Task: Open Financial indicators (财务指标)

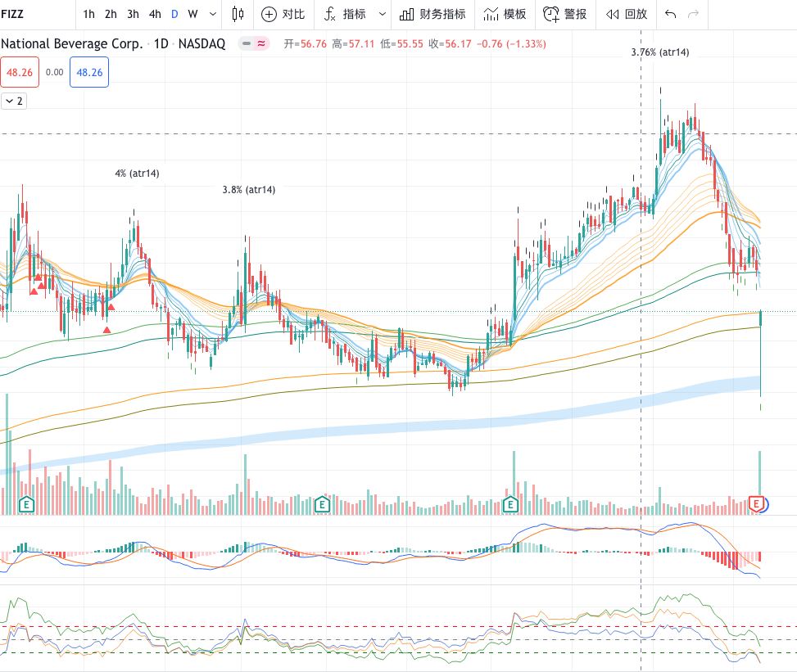Action: pyautogui.click(x=432, y=14)
